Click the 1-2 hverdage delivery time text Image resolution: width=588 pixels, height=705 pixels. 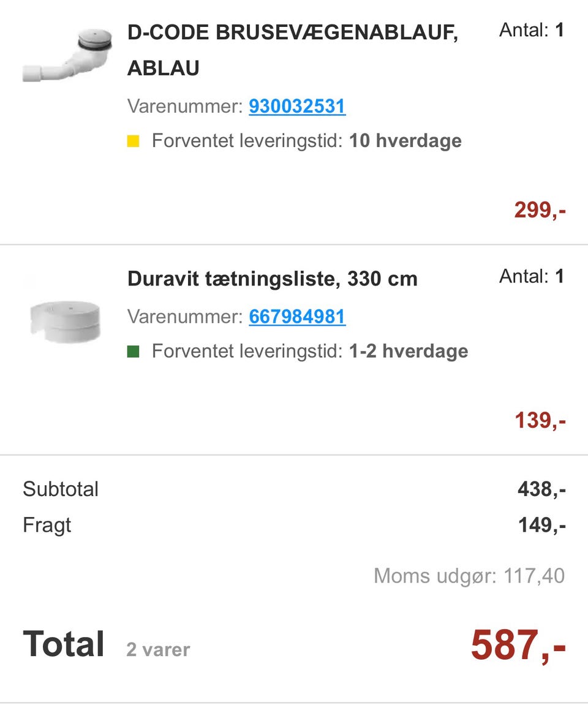point(409,351)
